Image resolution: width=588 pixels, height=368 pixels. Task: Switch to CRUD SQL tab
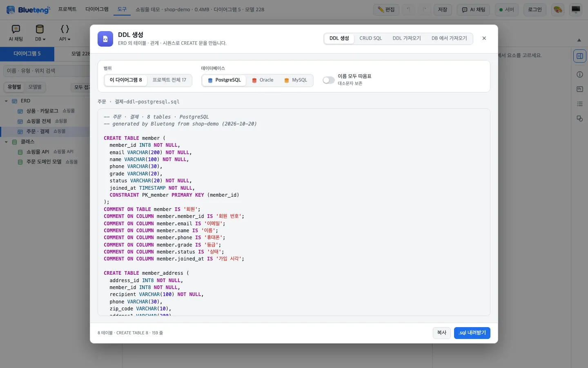pos(371,38)
